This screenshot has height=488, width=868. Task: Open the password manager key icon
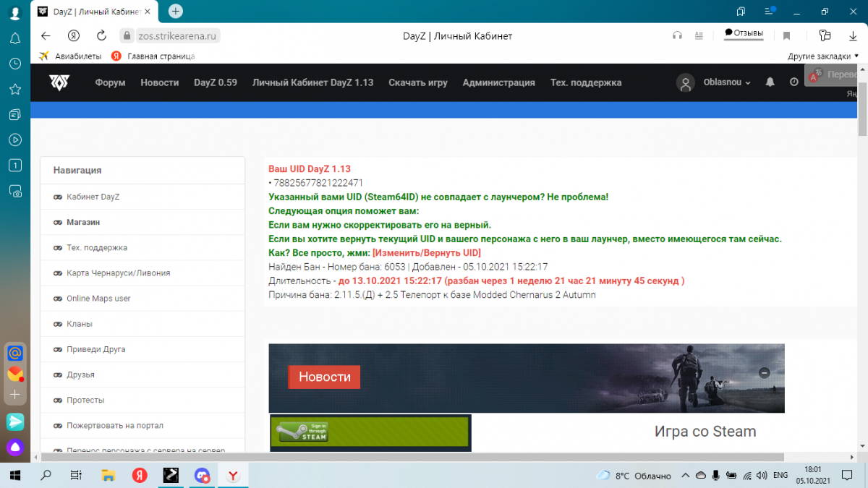[825, 35]
